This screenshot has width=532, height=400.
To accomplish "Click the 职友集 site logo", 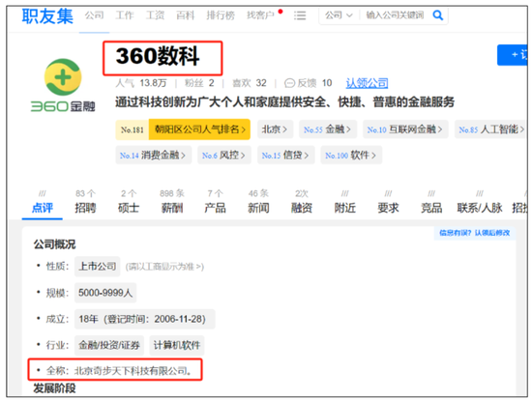I will [47, 16].
